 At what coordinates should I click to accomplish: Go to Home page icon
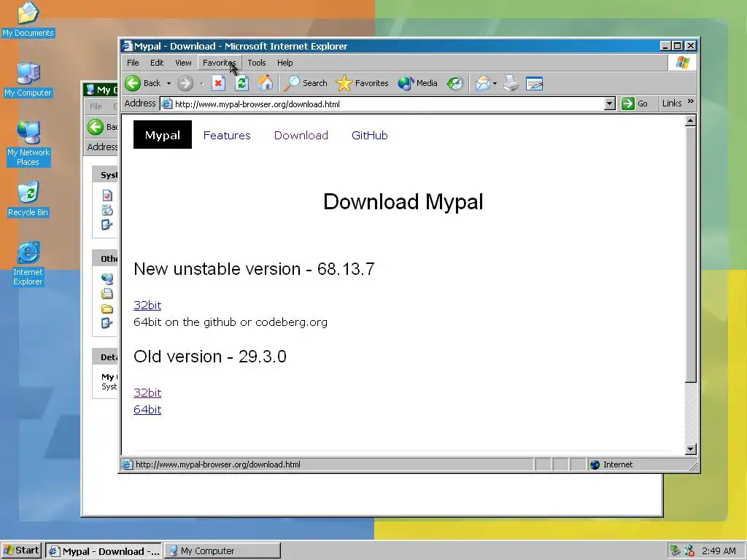pos(265,83)
